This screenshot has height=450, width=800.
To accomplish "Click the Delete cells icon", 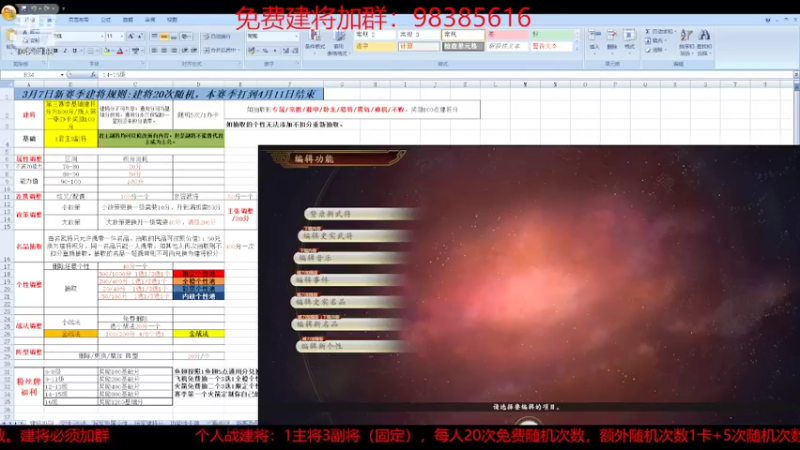I will (x=612, y=35).
